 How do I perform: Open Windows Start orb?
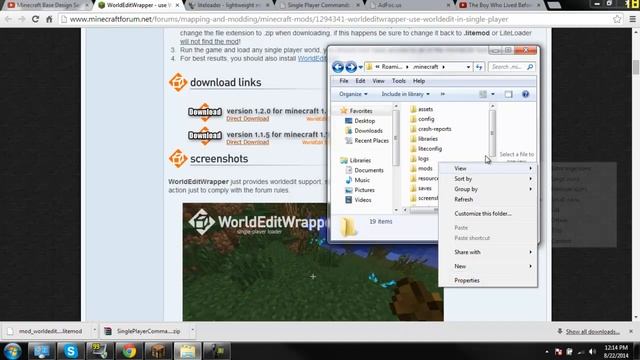coord(12,351)
